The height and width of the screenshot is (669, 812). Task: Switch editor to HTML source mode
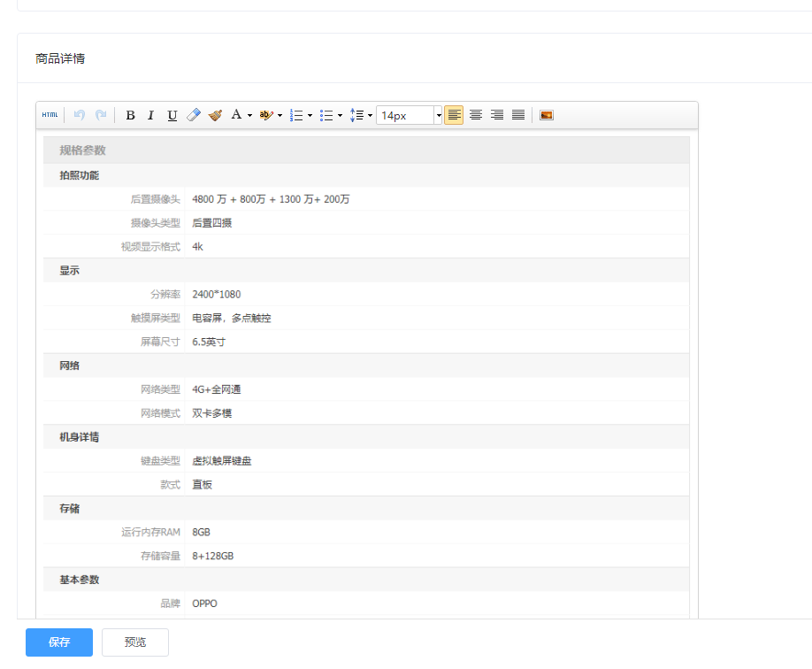[x=50, y=115]
